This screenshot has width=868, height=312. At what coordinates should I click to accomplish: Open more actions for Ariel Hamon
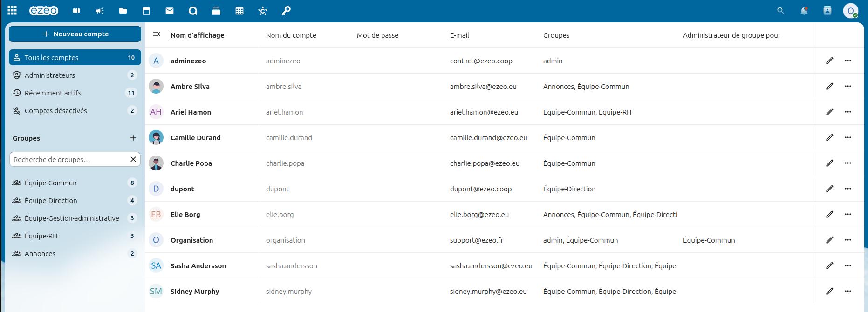(848, 112)
